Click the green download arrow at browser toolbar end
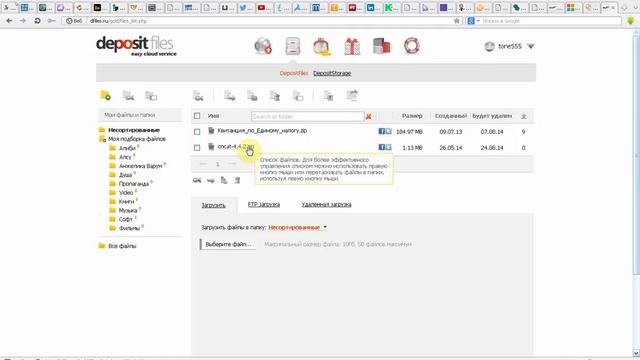This screenshot has width=640, height=360. (x=631, y=20)
